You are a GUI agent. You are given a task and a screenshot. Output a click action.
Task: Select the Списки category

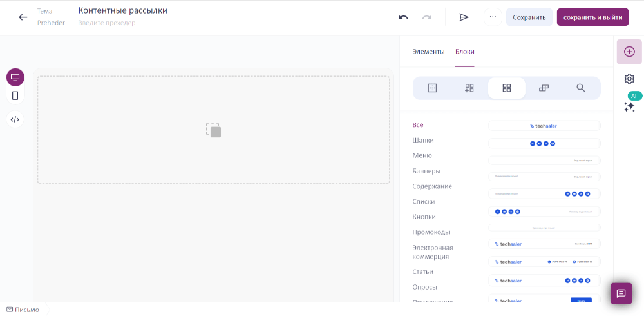point(424,202)
